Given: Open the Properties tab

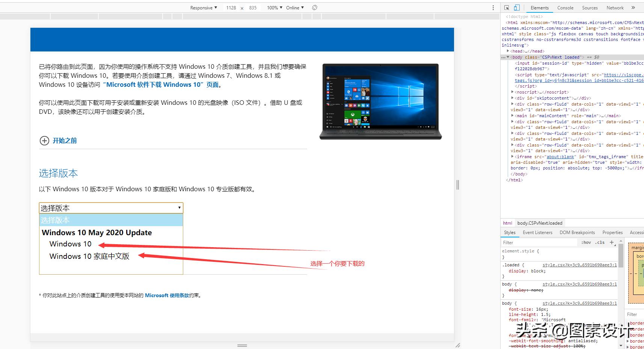Looking at the screenshot, I should tap(612, 233).
